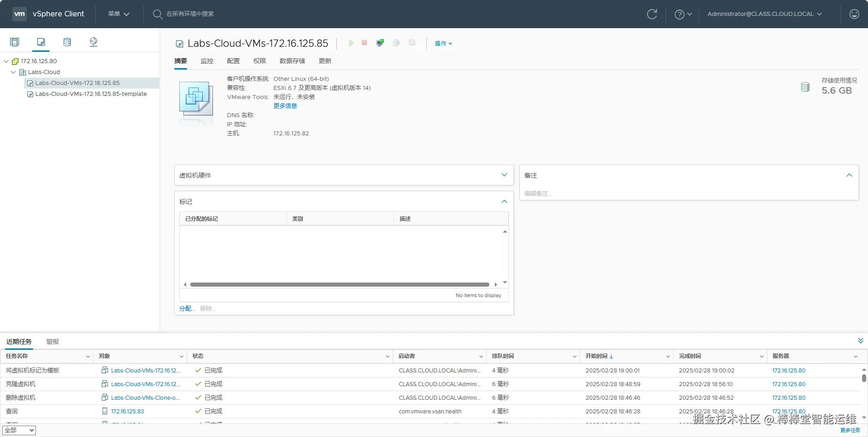
Task: Expand the 虚拟机硬件 panel
Action: pyautogui.click(x=504, y=175)
